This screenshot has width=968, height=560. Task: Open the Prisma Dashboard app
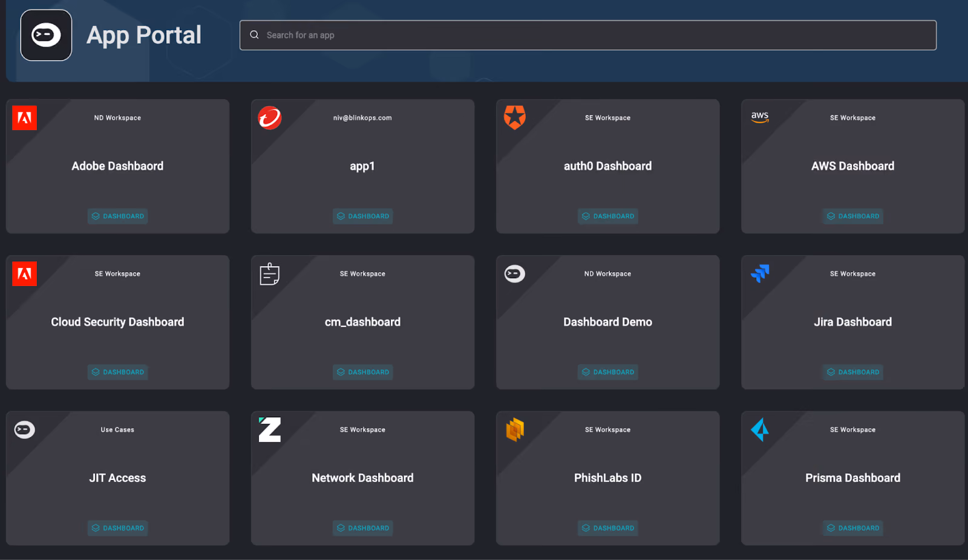tap(852, 478)
